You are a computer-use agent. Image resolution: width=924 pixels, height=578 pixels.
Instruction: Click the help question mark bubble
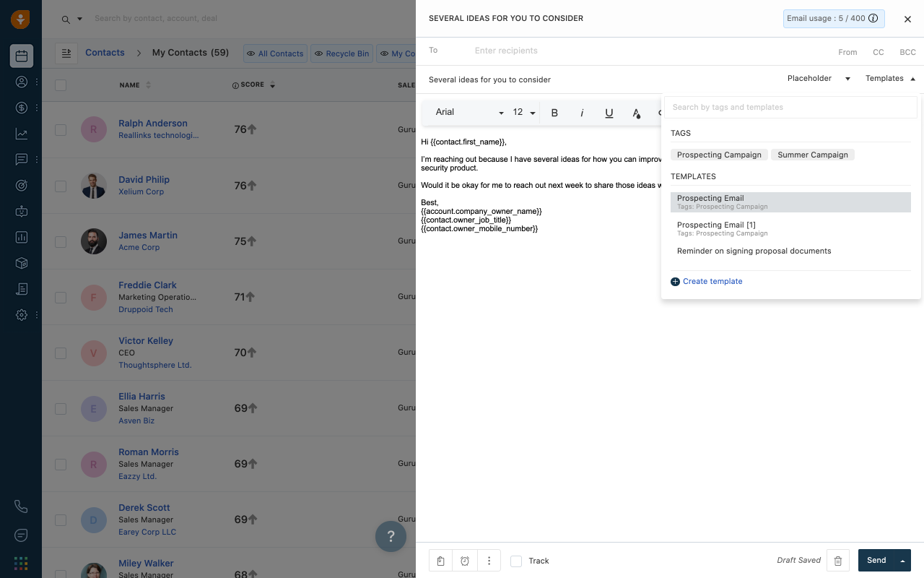tap(391, 536)
